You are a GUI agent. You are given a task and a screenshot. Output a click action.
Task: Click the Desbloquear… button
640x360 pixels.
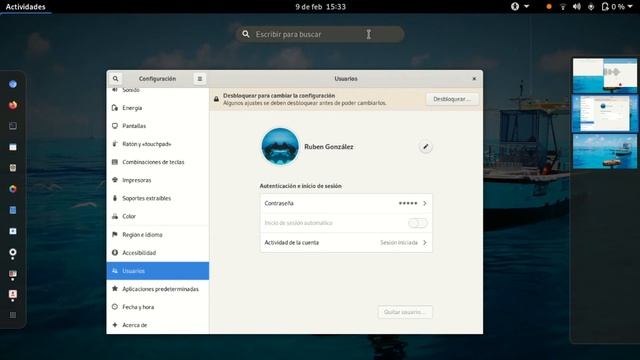pyautogui.click(x=452, y=99)
